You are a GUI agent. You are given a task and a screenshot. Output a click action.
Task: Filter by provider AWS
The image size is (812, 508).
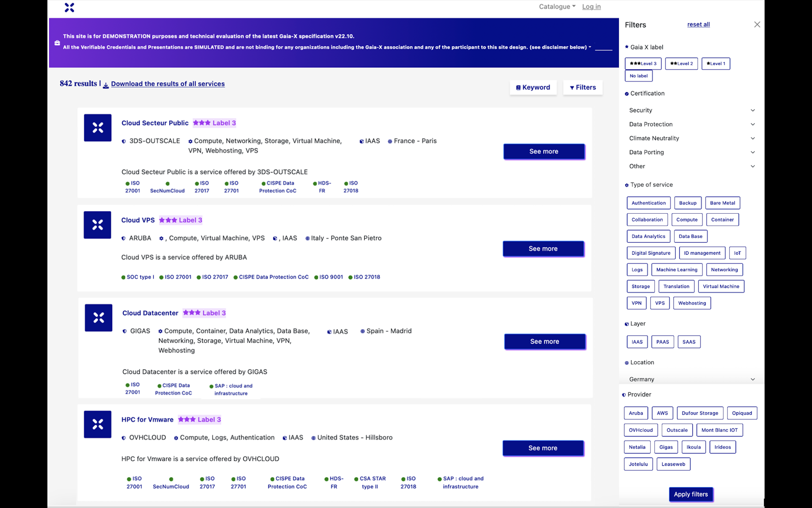662,413
